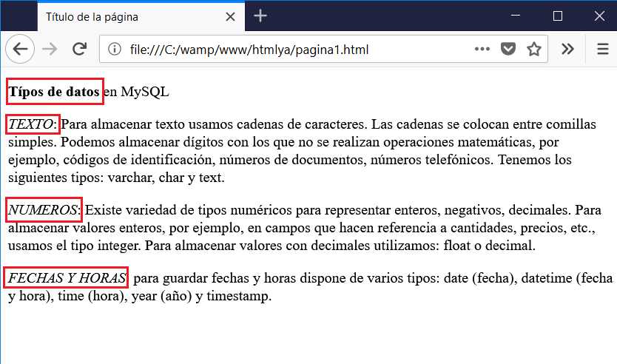This screenshot has height=364, width=617.
Task: Bookmark this page with the star
Action: click(x=534, y=49)
